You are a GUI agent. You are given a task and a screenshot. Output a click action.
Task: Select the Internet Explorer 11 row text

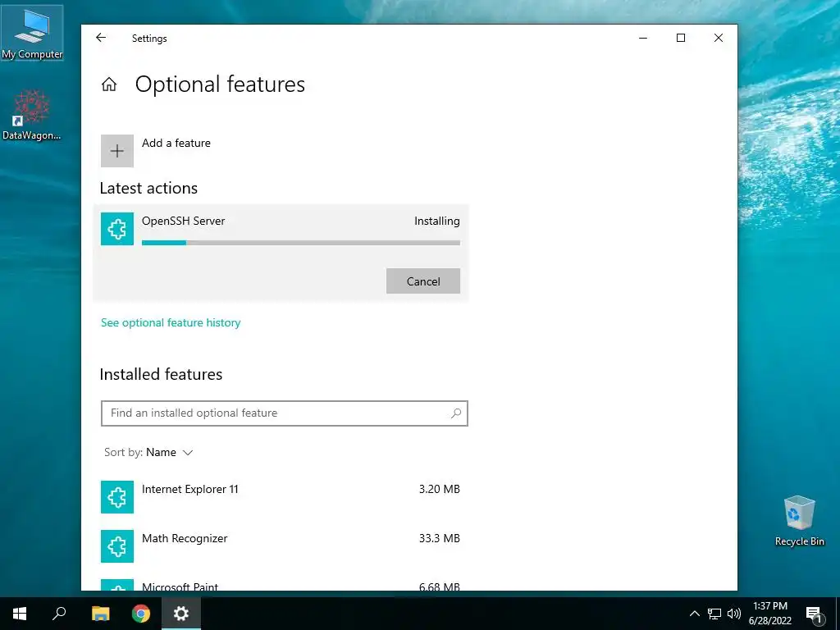(x=189, y=489)
